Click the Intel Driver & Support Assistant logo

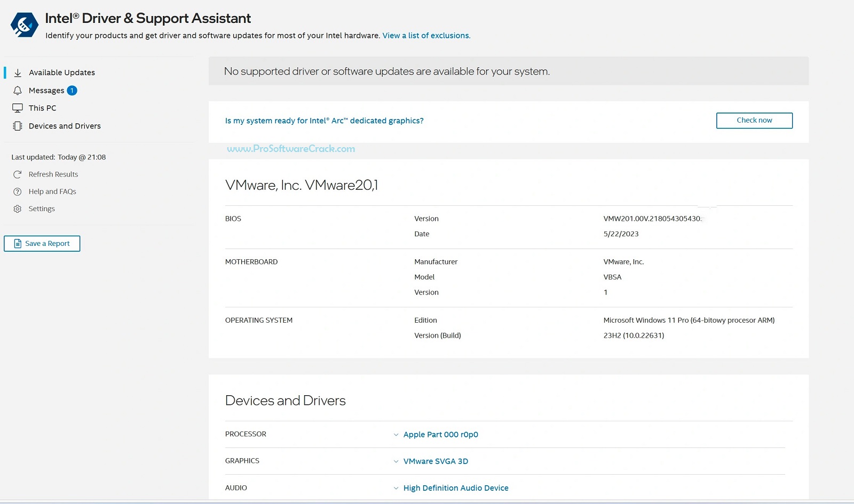tap(25, 25)
